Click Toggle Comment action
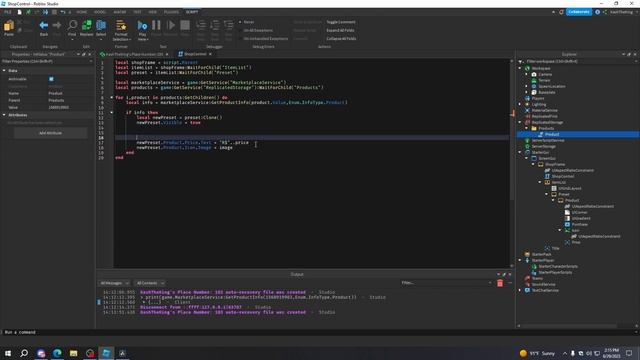Viewport: 640px width, 360px height. [x=341, y=22]
